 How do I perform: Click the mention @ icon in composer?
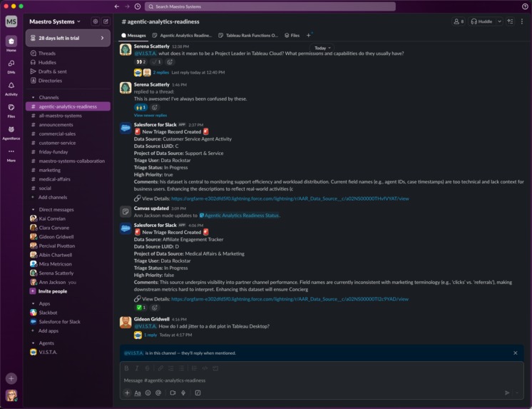point(158,393)
